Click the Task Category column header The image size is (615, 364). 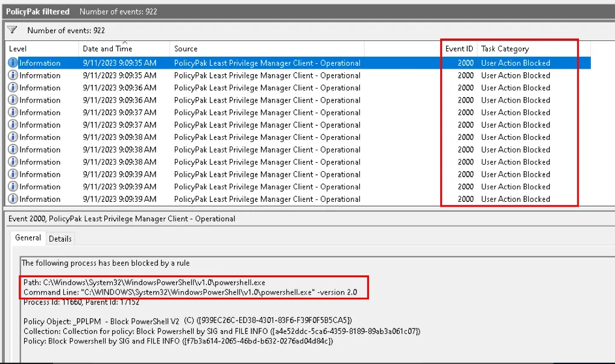point(505,49)
